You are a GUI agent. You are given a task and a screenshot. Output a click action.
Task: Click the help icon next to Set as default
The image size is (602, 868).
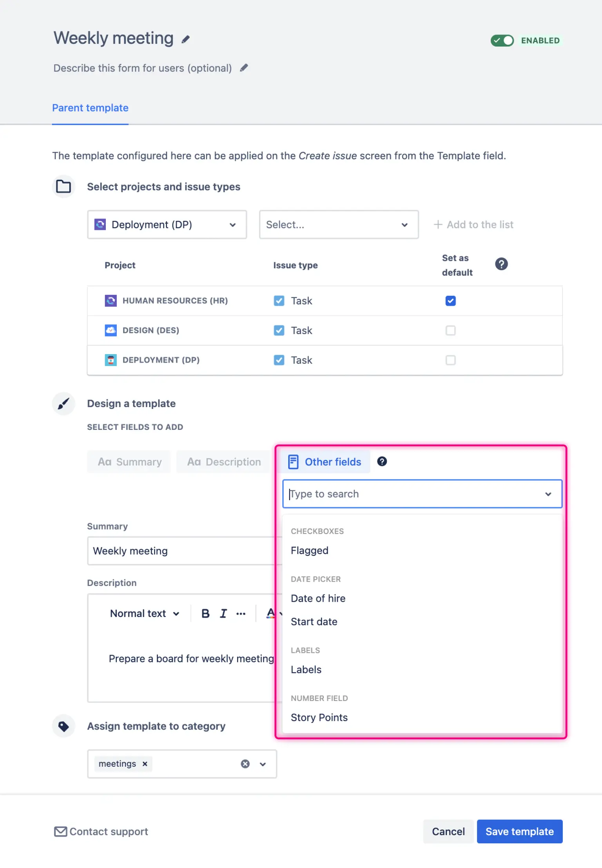click(501, 264)
